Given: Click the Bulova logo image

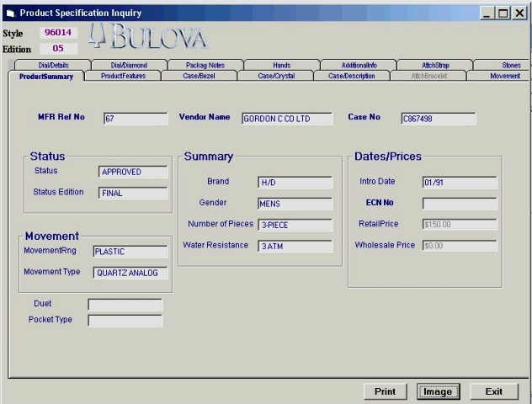Looking at the screenshot, I should coord(147,37).
